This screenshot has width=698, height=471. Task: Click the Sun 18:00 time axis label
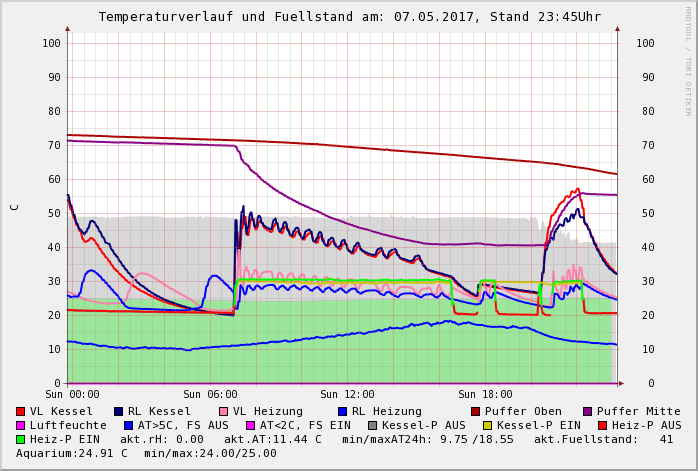[x=485, y=395]
